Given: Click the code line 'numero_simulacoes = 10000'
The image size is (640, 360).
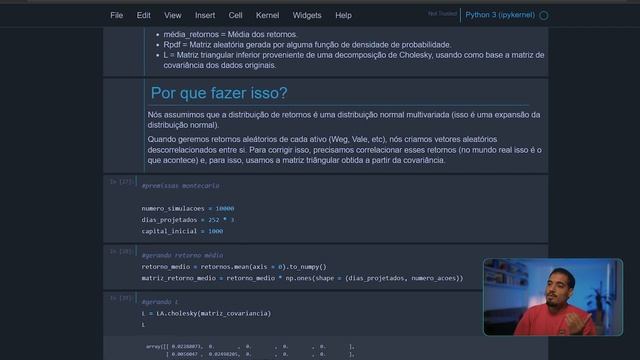Looking at the screenshot, I should point(188,209).
